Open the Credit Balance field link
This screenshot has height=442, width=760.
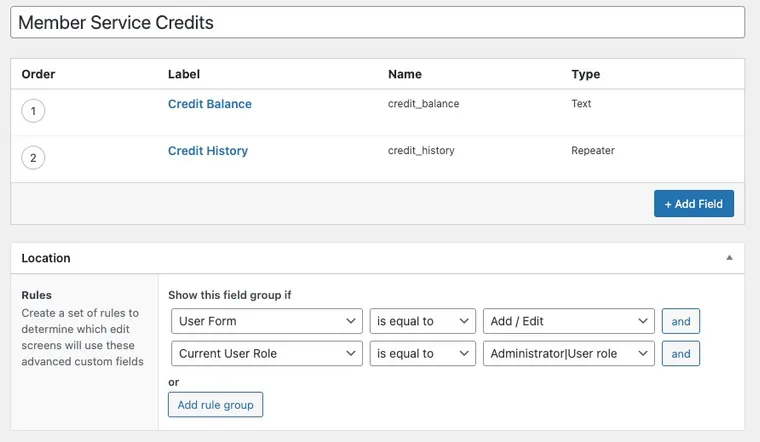(210, 104)
